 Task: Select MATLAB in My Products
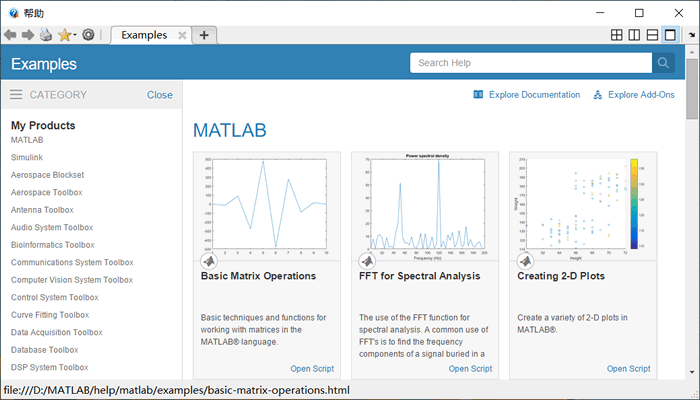27,140
